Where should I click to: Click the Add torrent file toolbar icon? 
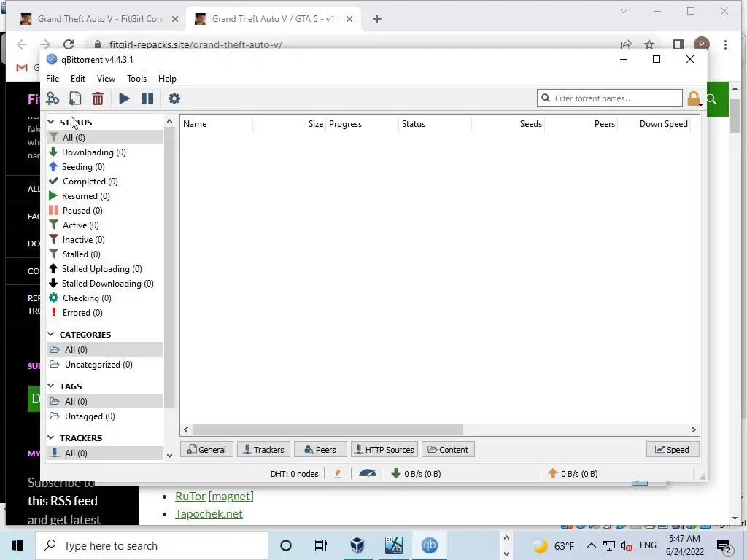[x=75, y=98]
